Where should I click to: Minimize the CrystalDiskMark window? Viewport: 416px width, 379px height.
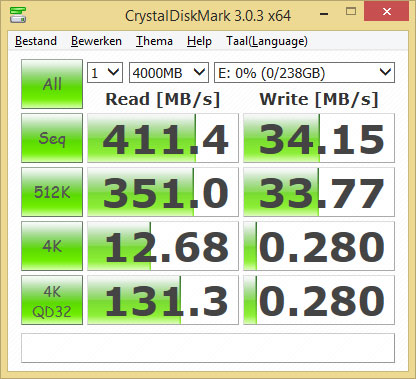point(324,13)
